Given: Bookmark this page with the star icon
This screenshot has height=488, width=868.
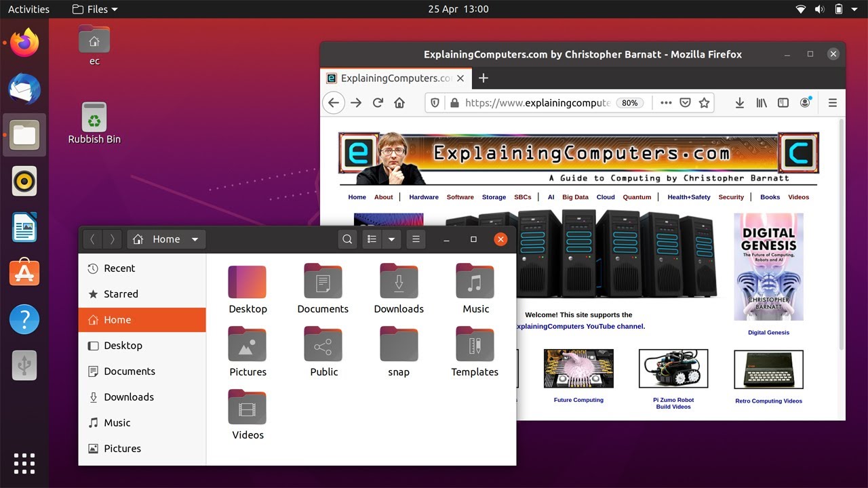Looking at the screenshot, I should pyautogui.click(x=704, y=103).
